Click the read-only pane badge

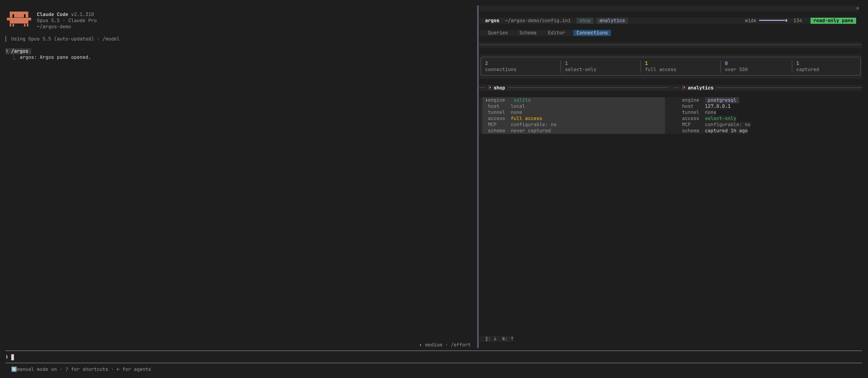833,21
